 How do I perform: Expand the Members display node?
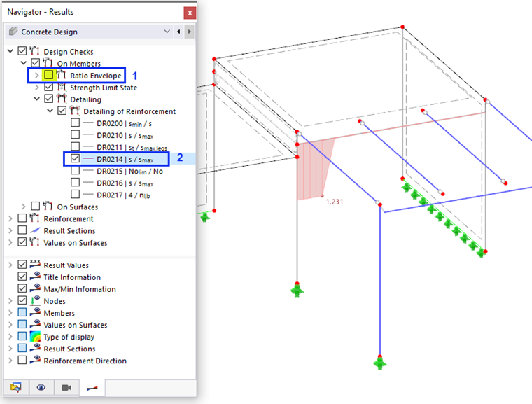(10, 313)
